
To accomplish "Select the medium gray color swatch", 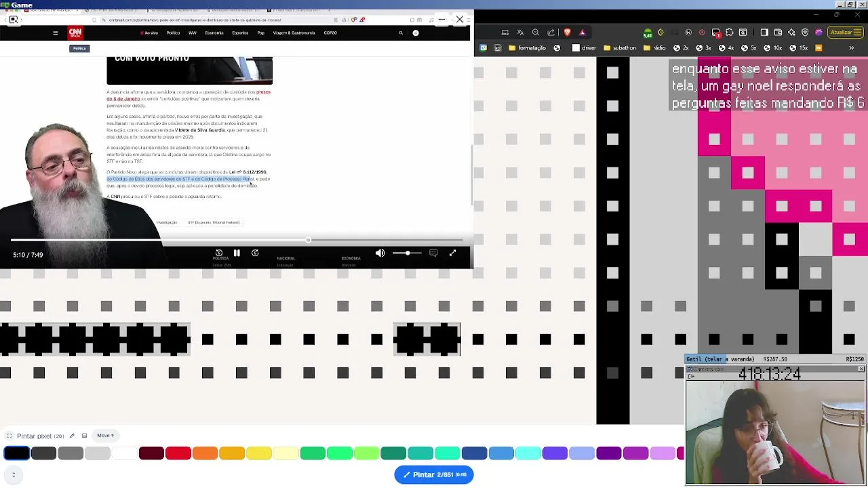I will pos(71,453).
